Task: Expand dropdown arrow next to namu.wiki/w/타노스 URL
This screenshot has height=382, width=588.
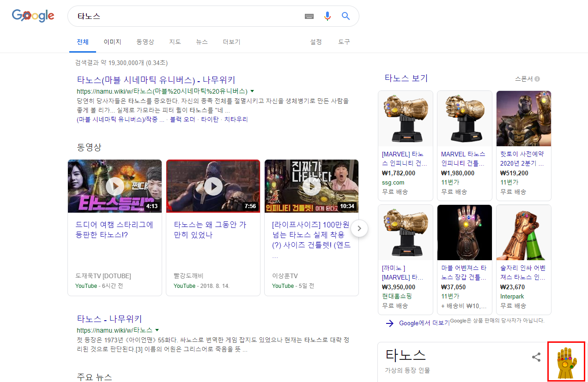Action: tap(157, 330)
